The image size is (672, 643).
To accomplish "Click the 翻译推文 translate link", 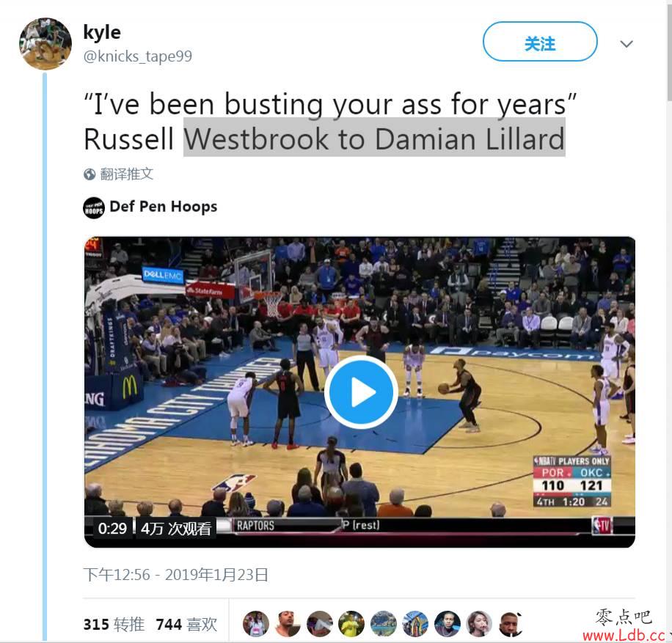I will coord(126,174).
